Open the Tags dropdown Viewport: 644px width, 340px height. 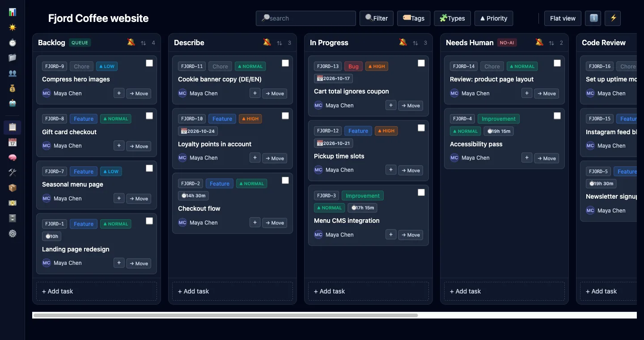[x=414, y=18]
